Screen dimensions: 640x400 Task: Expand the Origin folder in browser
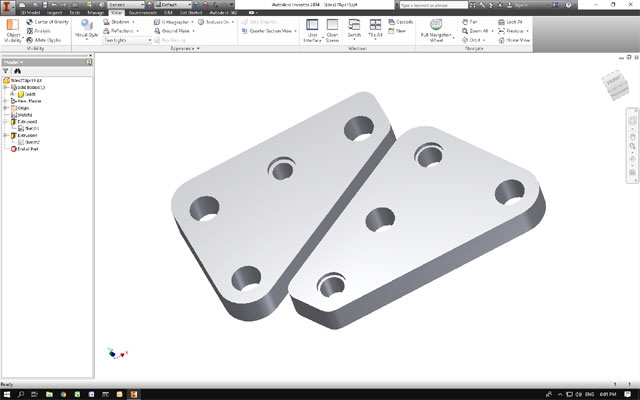point(6,108)
